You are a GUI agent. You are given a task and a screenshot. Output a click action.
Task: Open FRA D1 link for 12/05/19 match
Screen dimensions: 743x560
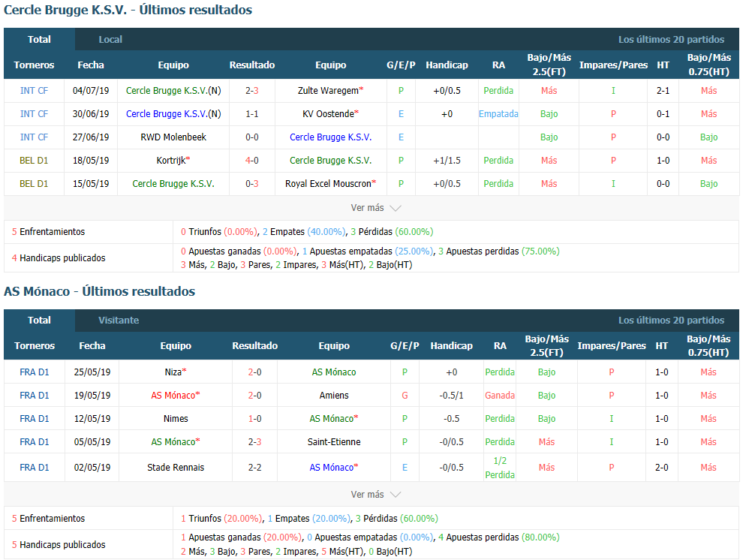coord(34,418)
